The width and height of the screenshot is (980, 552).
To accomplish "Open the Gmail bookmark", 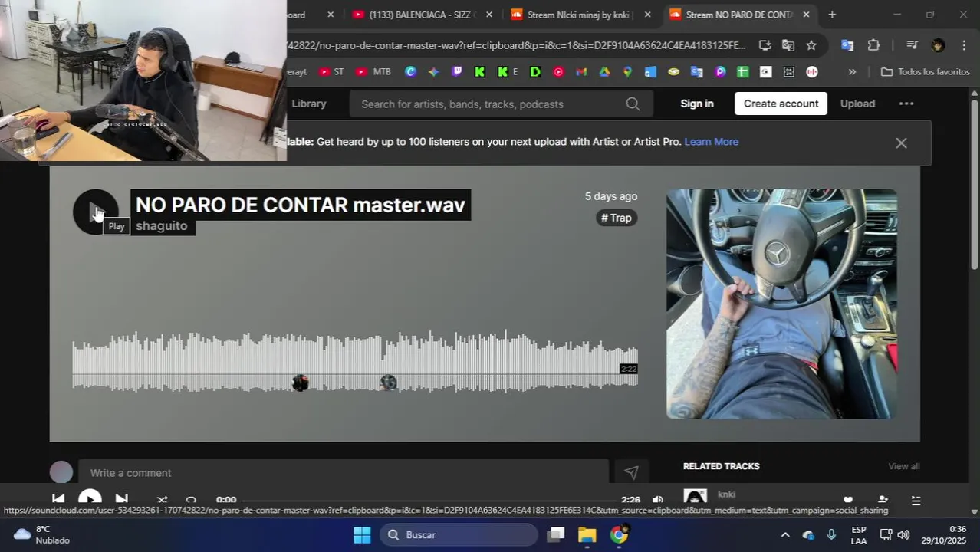I will point(581,72).
